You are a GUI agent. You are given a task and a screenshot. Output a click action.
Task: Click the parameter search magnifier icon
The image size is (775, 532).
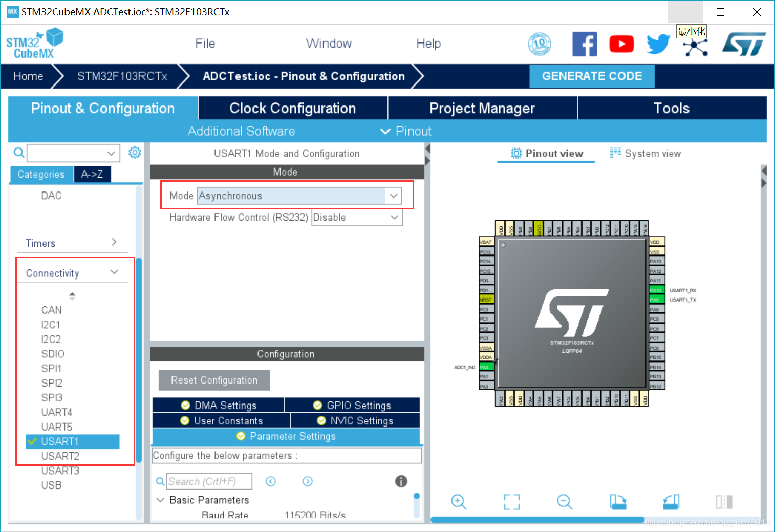coord(160,481)
